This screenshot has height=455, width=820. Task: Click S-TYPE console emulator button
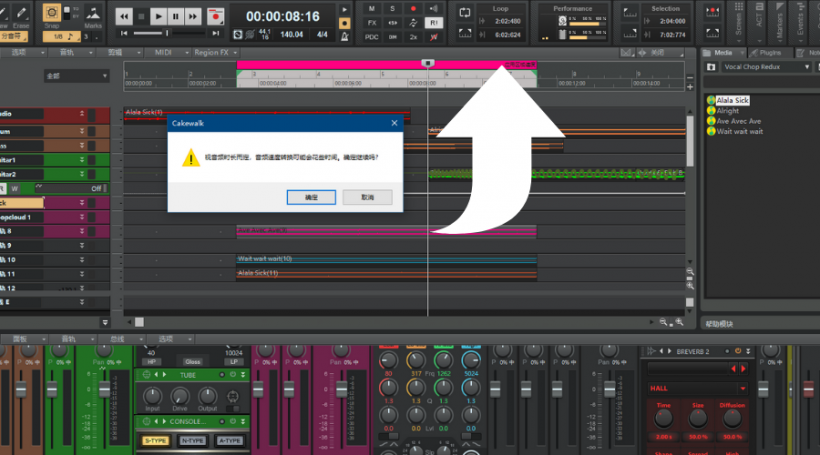[x=155, y=441]
